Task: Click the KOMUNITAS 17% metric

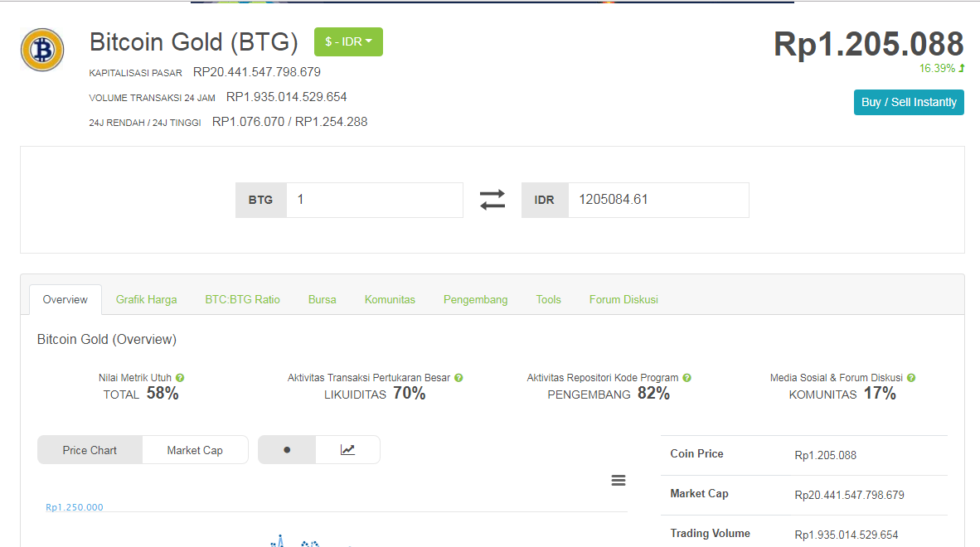Action: coord(842,394)
